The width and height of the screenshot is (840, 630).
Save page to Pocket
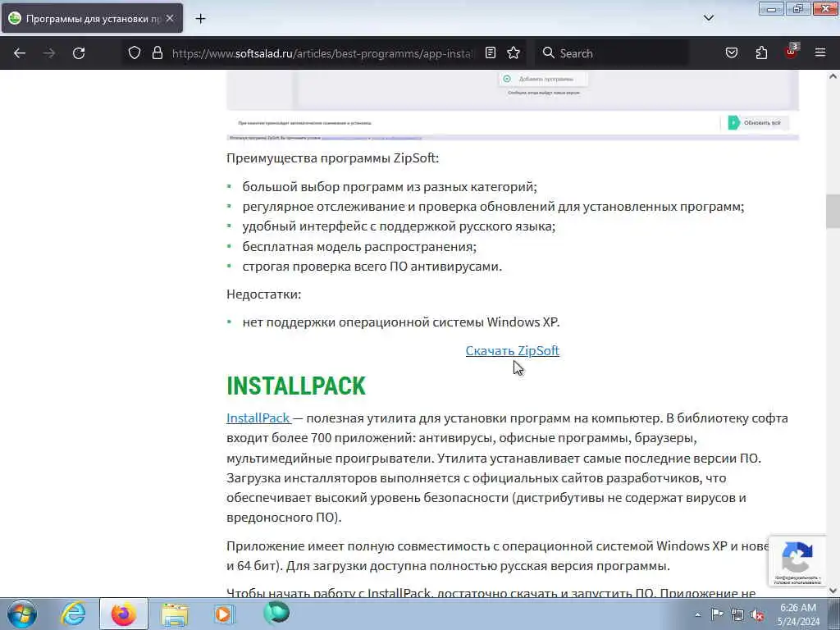coord(731,52)
